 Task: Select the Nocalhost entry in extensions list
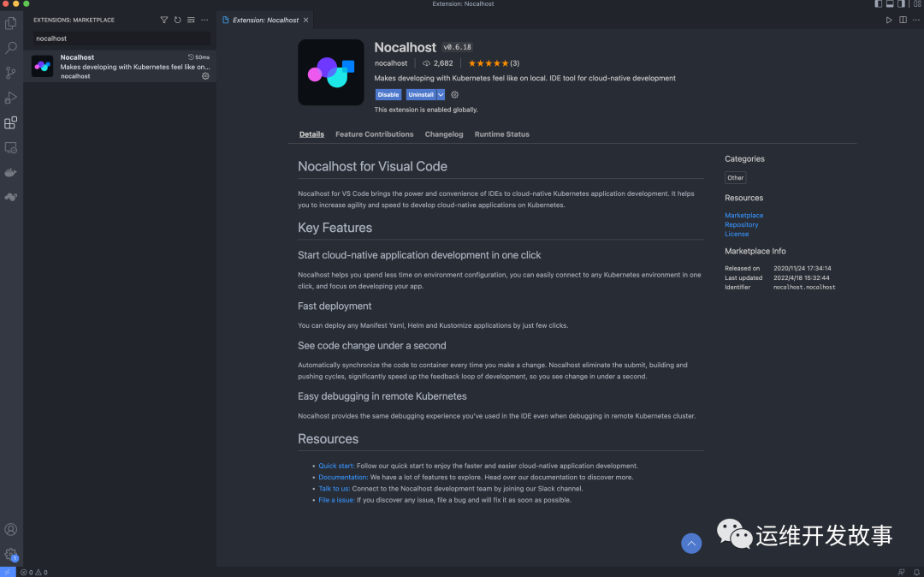click(x=120, y=66)
